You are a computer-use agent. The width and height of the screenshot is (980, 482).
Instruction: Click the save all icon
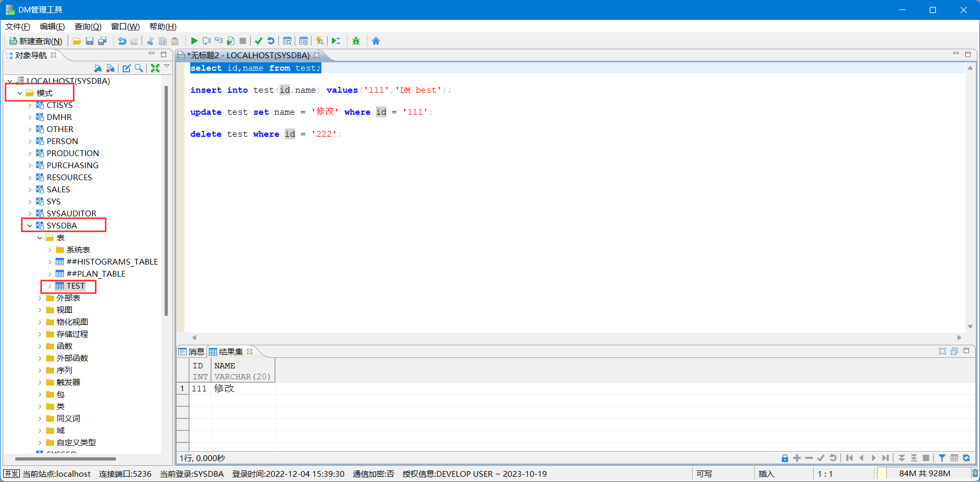pos(102,41)
